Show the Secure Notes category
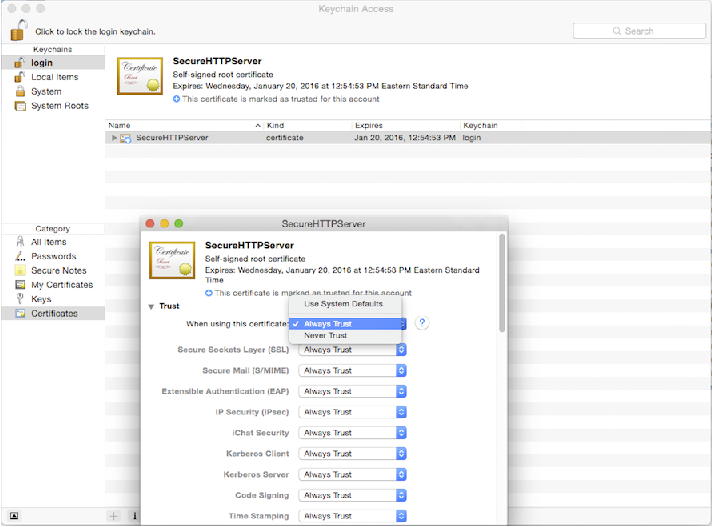This screenshot has height=527, width=712. (x=58, y=271)
